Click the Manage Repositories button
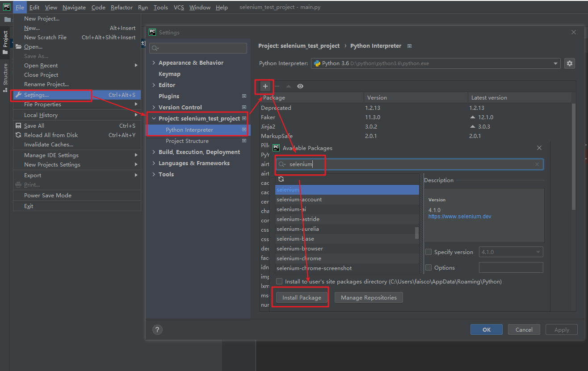The image size is (588, 371). point(369,297)
